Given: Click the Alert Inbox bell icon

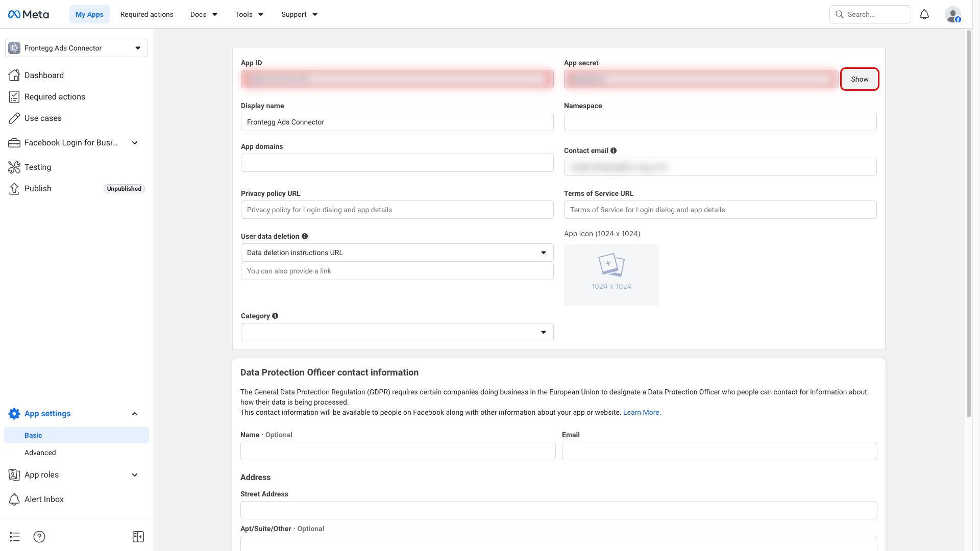Looking at the screenshot, I should (x=14, y=499).
